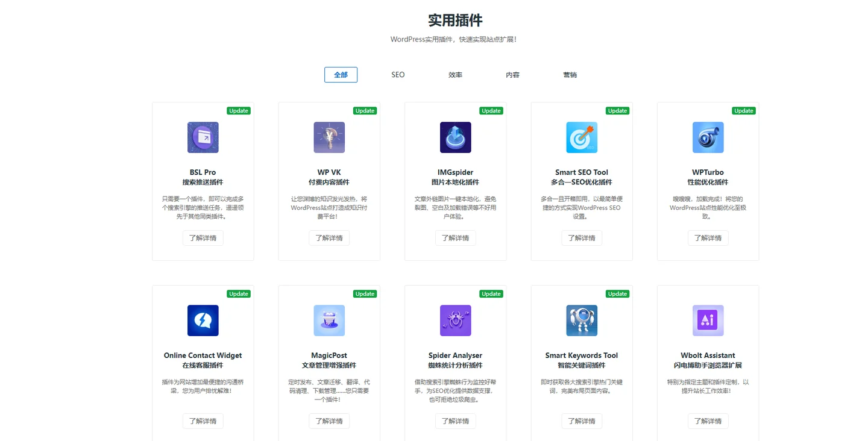Click the Update badge on Spider Analyser

click(x=491, y=294)
